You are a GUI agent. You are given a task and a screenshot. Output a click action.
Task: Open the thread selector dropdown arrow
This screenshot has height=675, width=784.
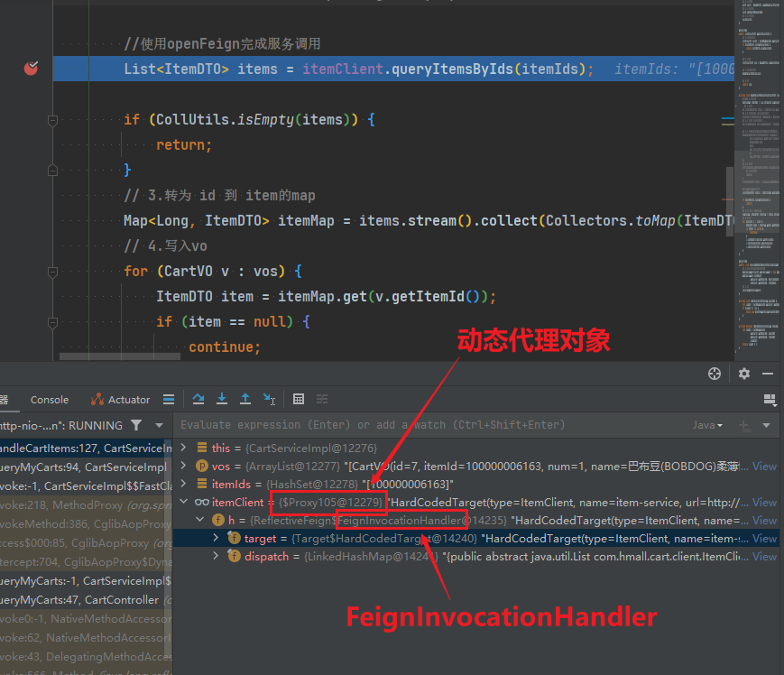159,425
